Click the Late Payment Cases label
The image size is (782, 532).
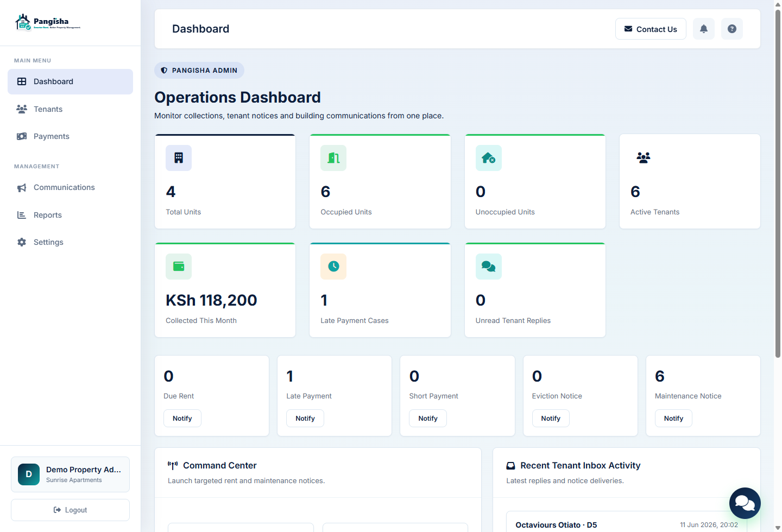pos(355,321)
